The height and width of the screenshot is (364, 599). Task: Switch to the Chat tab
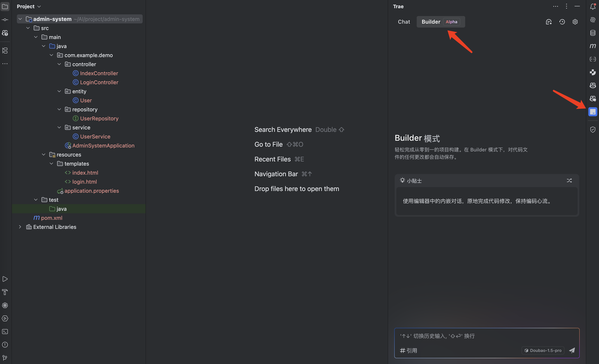pyautogui.click(x=404, y=22)
